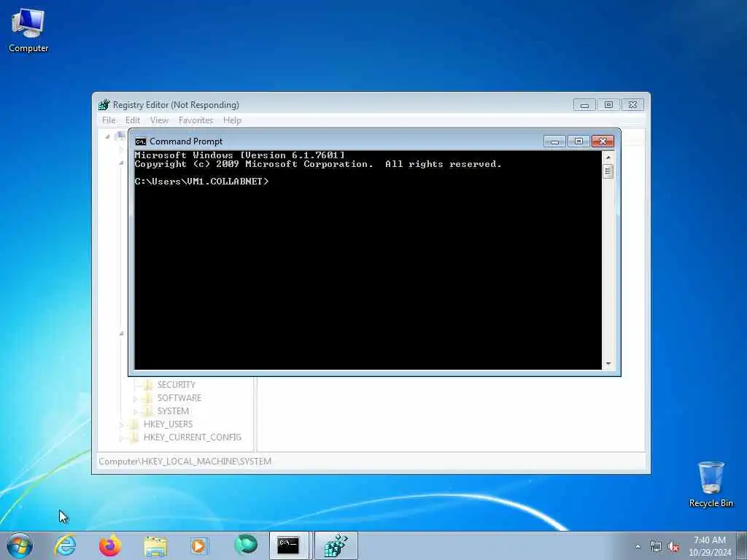Open the Edit menu in Registry Editor

(133, 120)
